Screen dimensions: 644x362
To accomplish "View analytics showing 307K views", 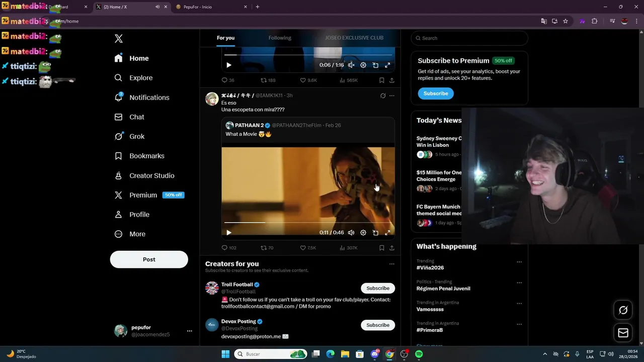I will (349, 248).
